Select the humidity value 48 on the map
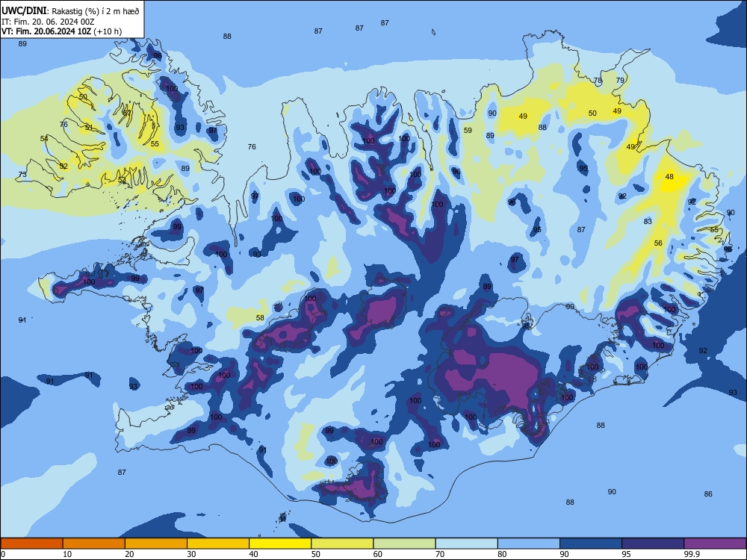The height and width of the screenshot is (560, 747). coord(669,177)
